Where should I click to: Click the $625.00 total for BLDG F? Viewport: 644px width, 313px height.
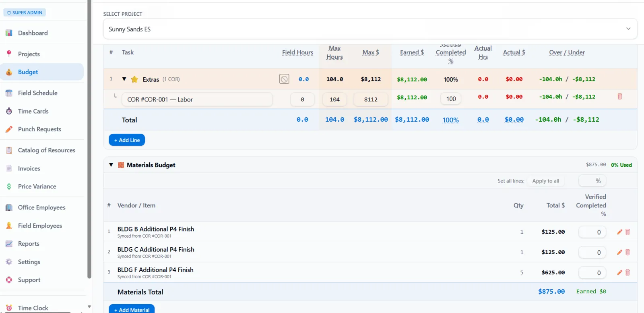[553, 273]
